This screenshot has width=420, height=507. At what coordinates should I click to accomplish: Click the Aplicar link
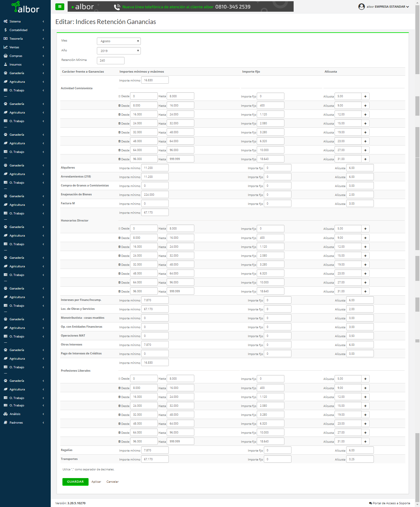coord(96,481)
